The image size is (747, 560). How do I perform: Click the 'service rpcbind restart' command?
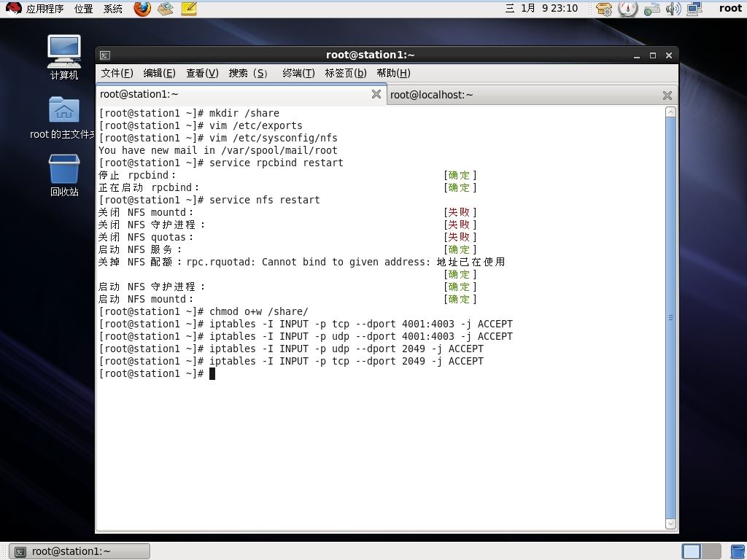276,163
